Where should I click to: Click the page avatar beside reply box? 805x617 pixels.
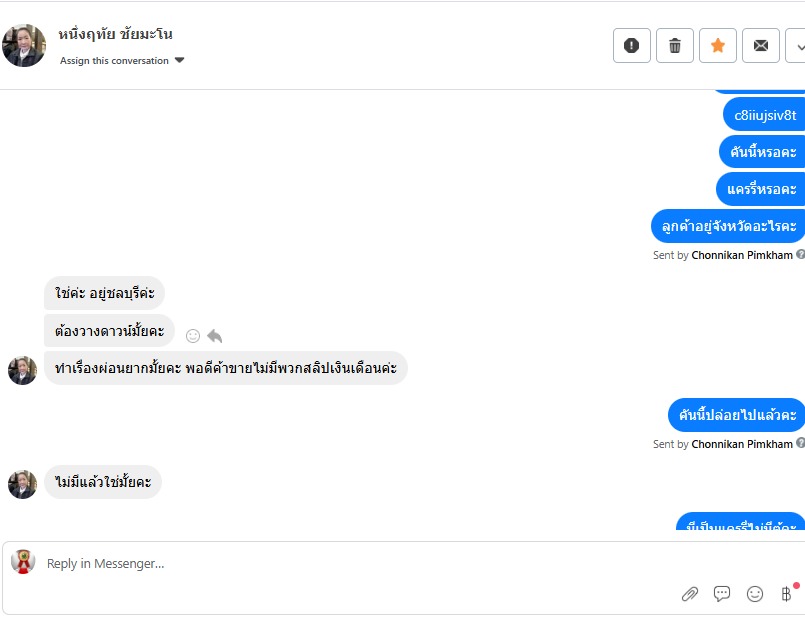tap(23, 562)
